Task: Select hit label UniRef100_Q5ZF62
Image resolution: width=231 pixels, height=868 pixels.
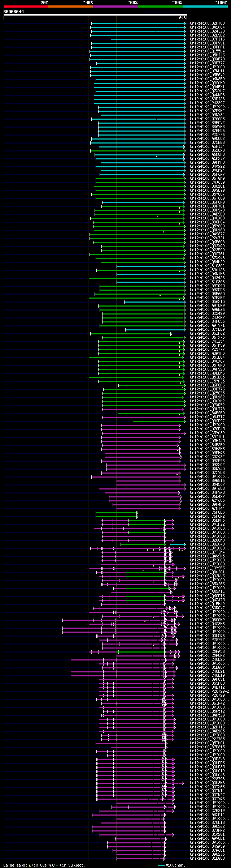Action: (207, 333)
